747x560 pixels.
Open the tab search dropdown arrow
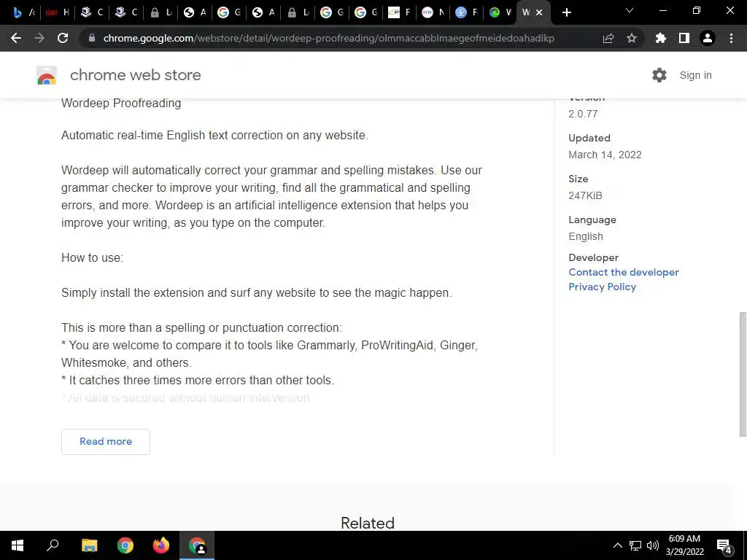(630, 10)
